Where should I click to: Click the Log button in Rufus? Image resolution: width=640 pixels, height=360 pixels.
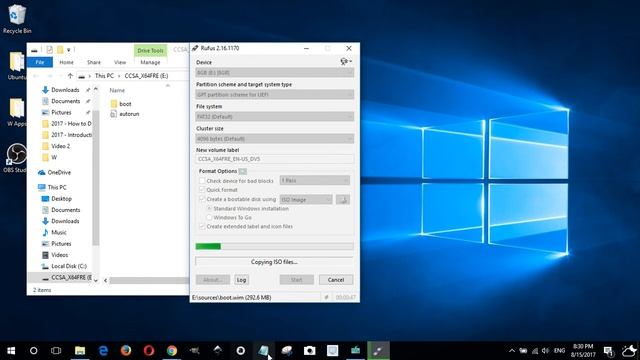pyautogui.click(x=241, y=280)
